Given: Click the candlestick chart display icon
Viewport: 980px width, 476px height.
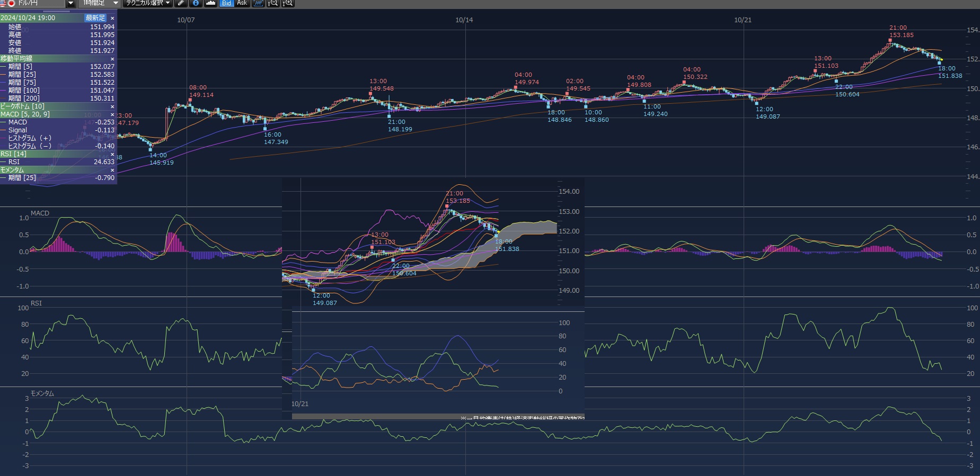Looking at the screenshot, I should pyautogui.click(x=258, y=3).
